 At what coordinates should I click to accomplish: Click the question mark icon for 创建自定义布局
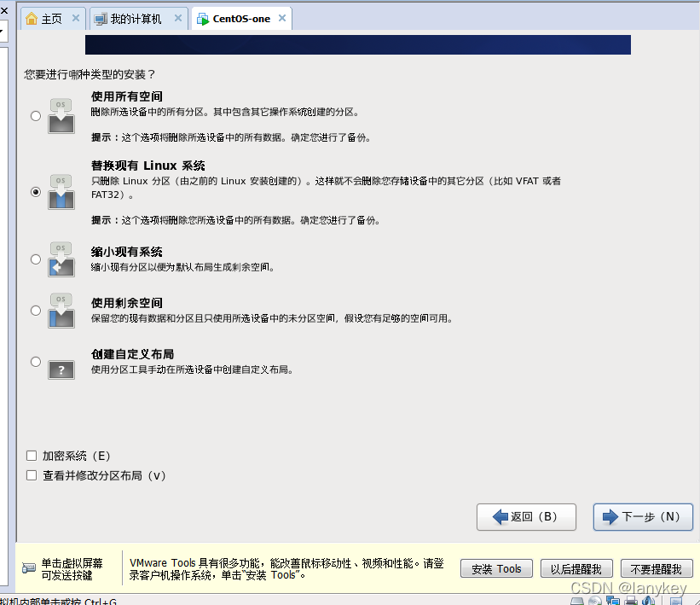pos(61,370)
